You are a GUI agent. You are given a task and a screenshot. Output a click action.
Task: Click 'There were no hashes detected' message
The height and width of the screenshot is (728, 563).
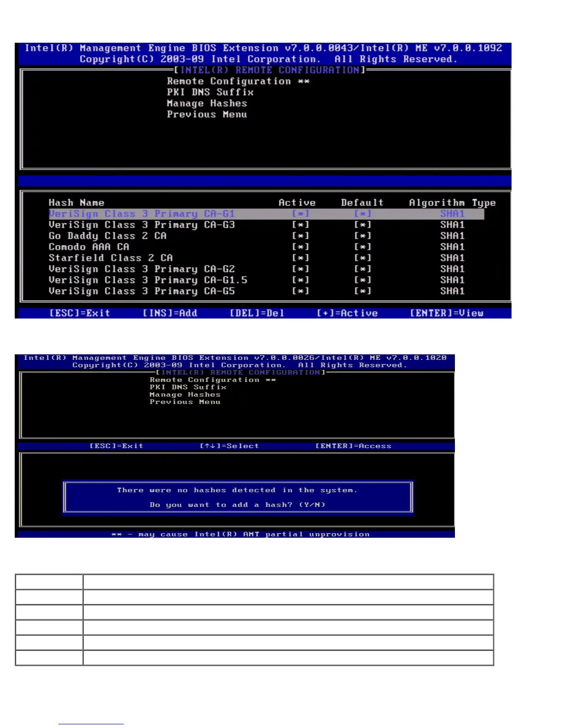point(237,490)
